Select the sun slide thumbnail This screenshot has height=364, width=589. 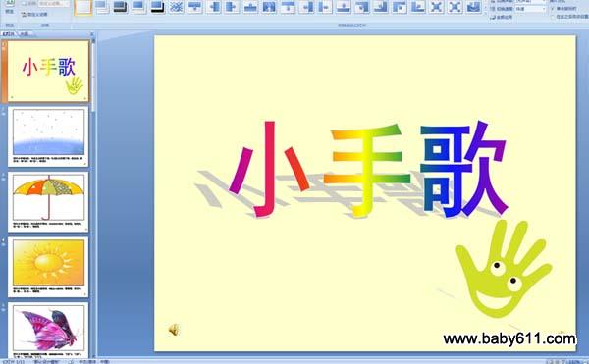click(48, 267)
